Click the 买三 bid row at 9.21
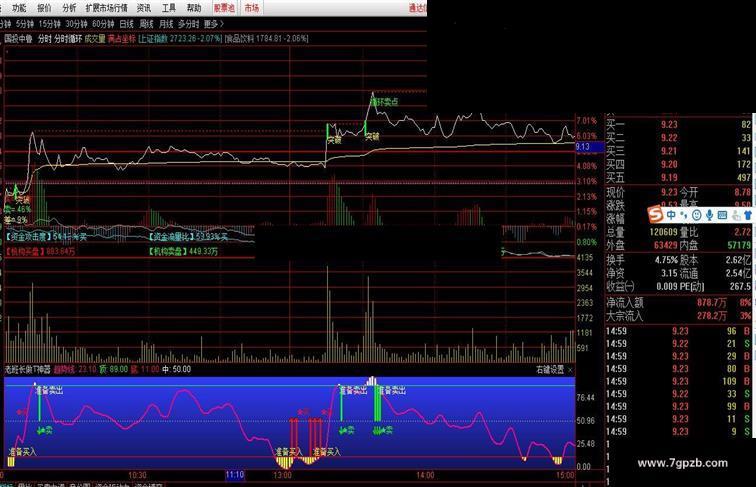The image size is (756, 487). 678,151
